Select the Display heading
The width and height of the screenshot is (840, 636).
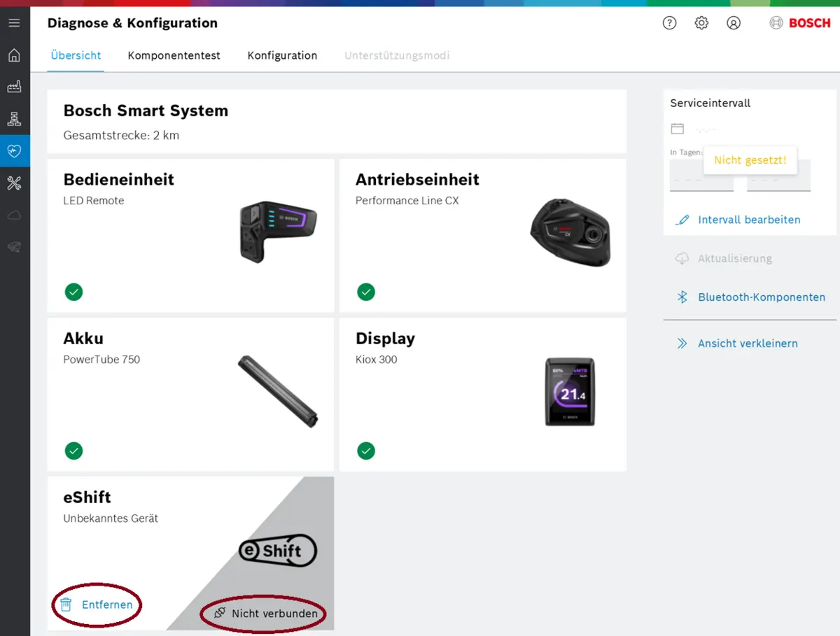tap(385, 339)
